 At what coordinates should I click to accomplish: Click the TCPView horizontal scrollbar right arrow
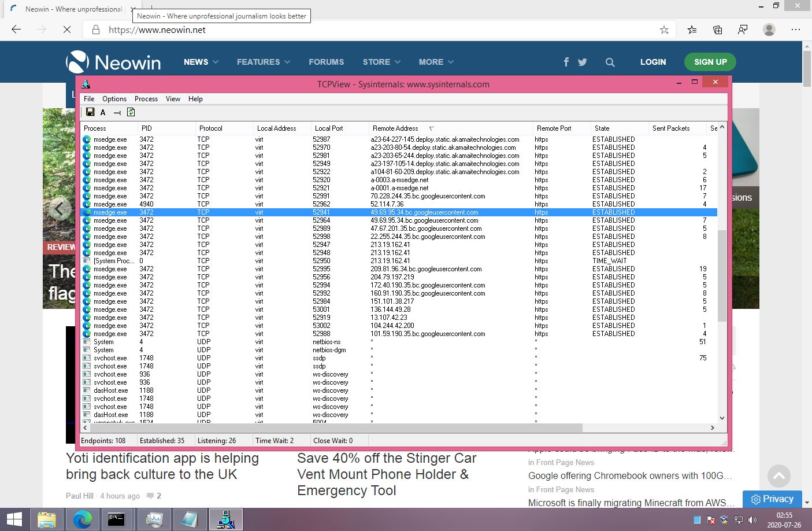[712, 428]
